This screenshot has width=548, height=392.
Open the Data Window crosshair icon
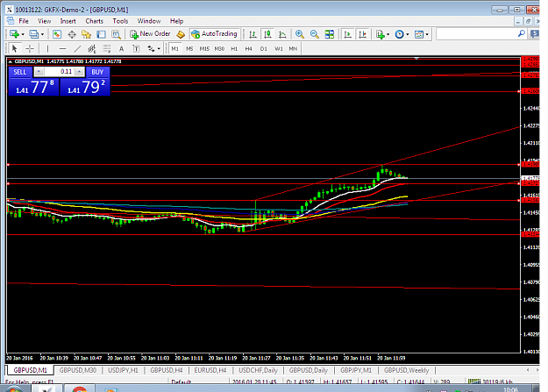coord(72,34)
